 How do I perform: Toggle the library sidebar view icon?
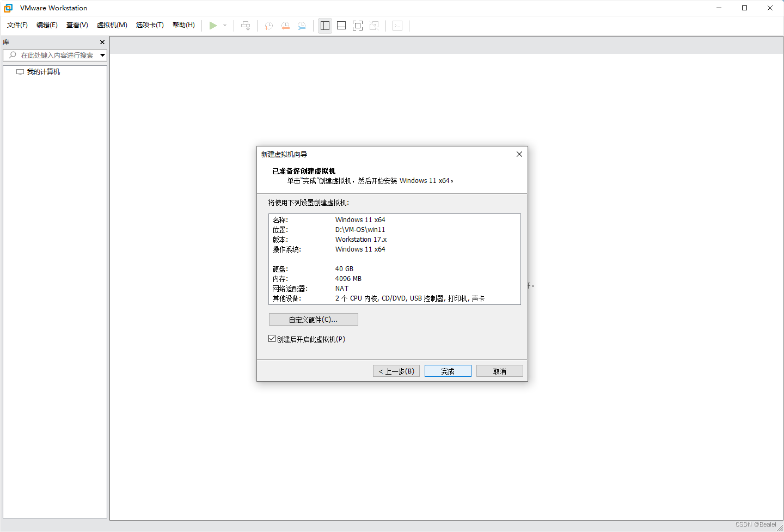point(325,26)
